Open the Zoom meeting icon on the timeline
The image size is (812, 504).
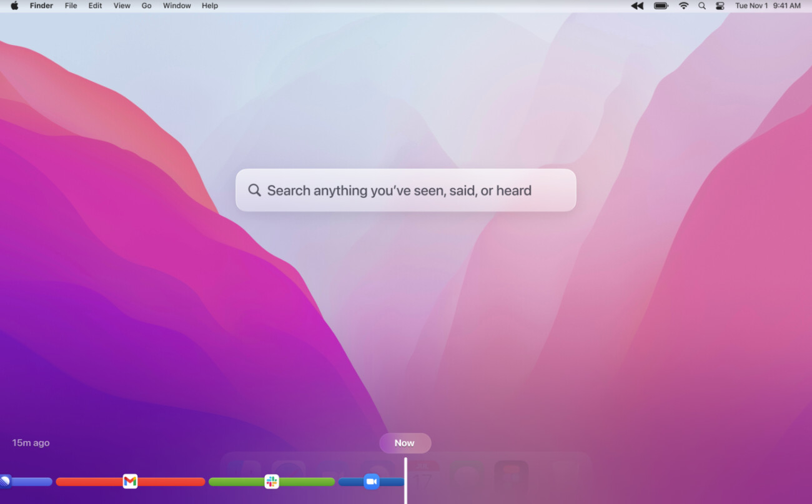(x=372, y=481)
